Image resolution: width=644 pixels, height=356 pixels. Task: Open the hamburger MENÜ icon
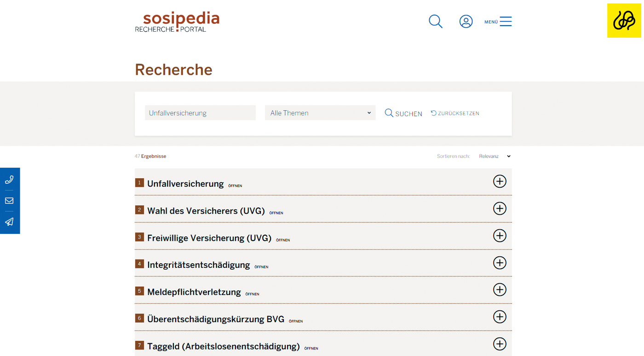click(x=506, y=22)
